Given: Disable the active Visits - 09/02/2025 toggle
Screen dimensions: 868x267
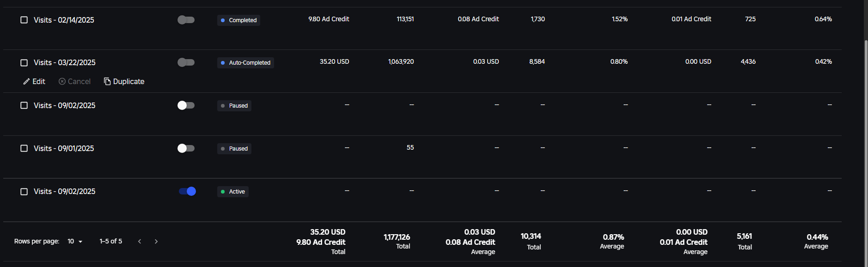Looking at the screenshot, I should 187,191.
